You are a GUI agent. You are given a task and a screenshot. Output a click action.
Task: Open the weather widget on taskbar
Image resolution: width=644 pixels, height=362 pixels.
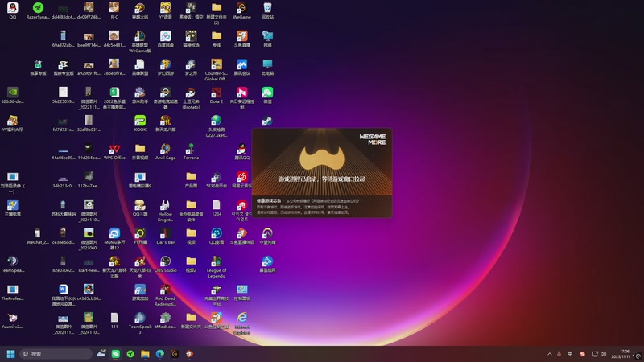pos(101,353)
